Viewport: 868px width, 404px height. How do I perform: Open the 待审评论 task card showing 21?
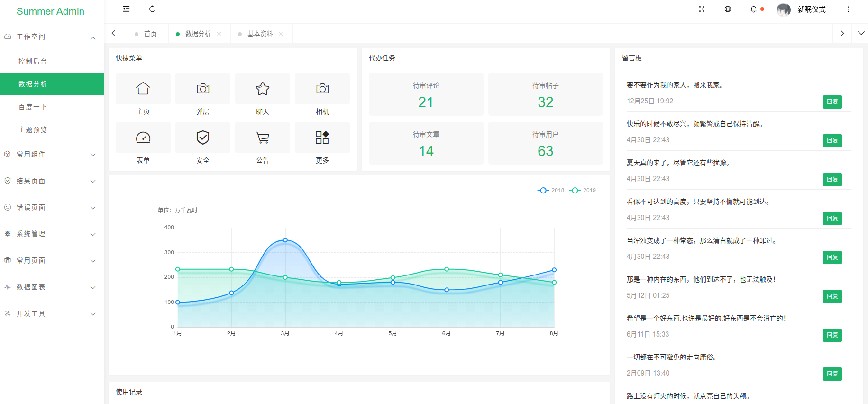click(x=426, y=94)
